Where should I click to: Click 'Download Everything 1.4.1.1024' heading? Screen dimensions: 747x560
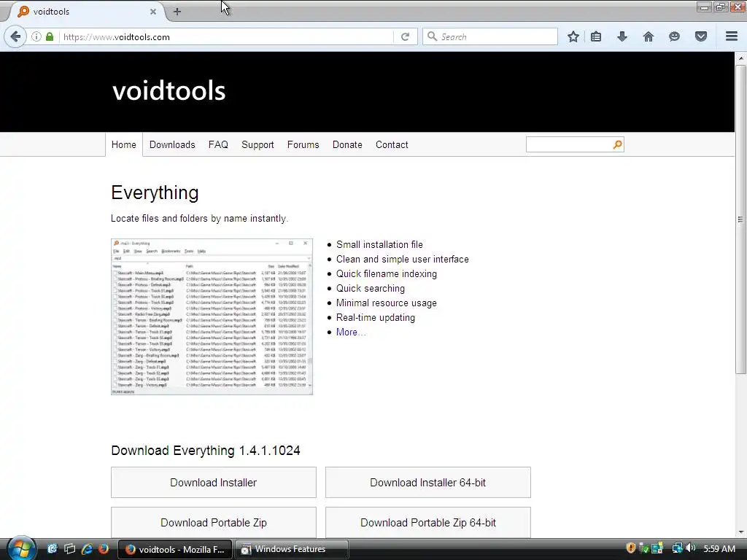206,451
